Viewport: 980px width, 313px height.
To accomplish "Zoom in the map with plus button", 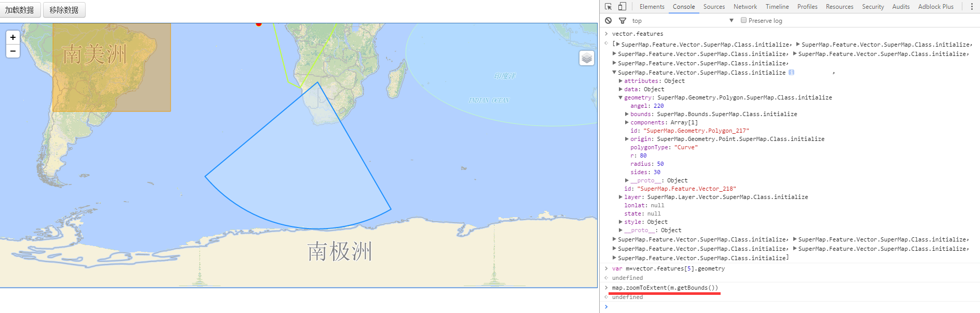I will click(x=13, y=37).
